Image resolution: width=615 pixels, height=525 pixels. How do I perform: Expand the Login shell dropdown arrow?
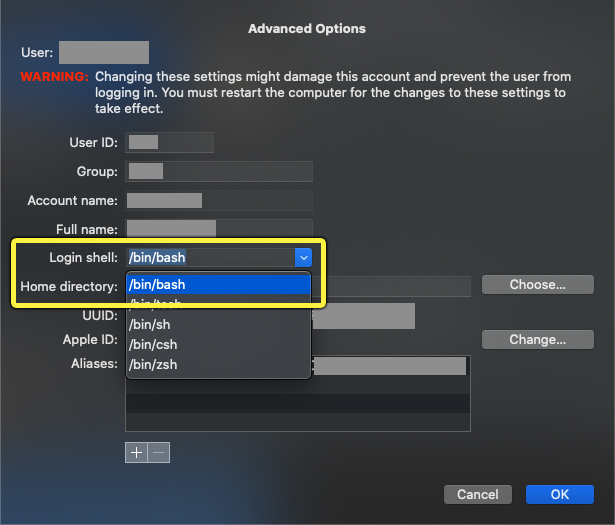pyautogui.click(x=304, y=258)
